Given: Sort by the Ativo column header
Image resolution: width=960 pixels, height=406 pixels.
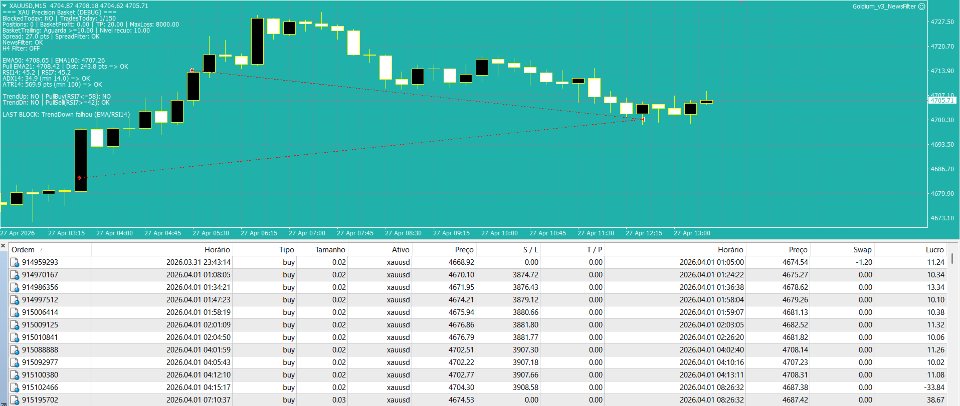Looking at the screenshot, I should pos(401,250).
